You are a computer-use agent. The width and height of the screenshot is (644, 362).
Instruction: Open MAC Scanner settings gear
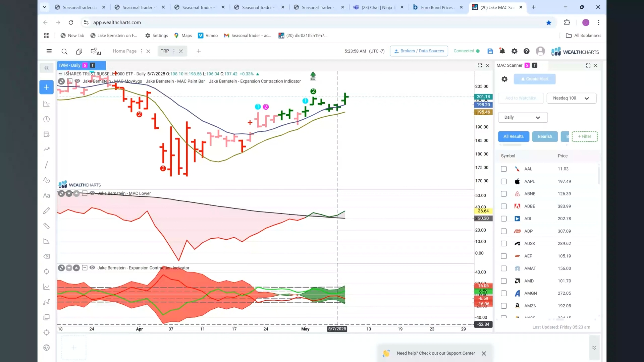click(x=504, y=79)
